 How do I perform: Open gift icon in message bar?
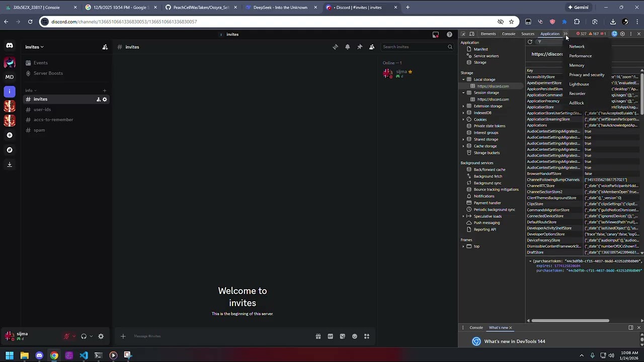[x=318, y=336]
